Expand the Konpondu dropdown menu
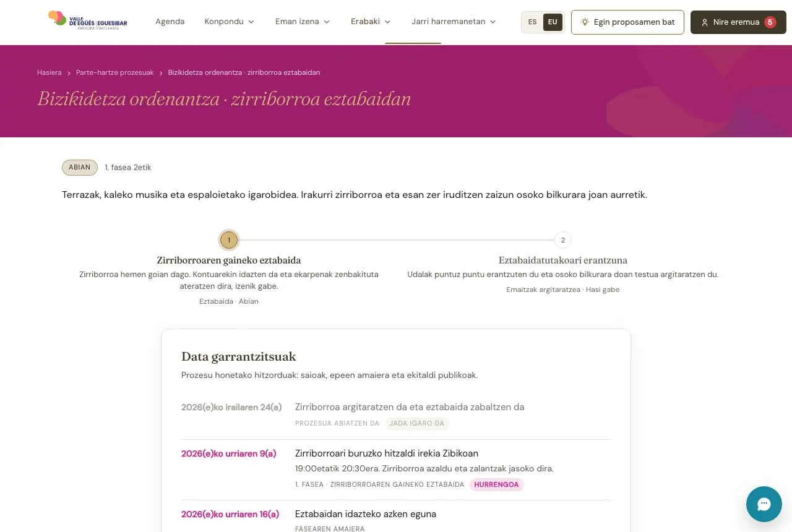The height and width of the screenshot is (532, 792). pyautogui.click(x=230, y=22)
